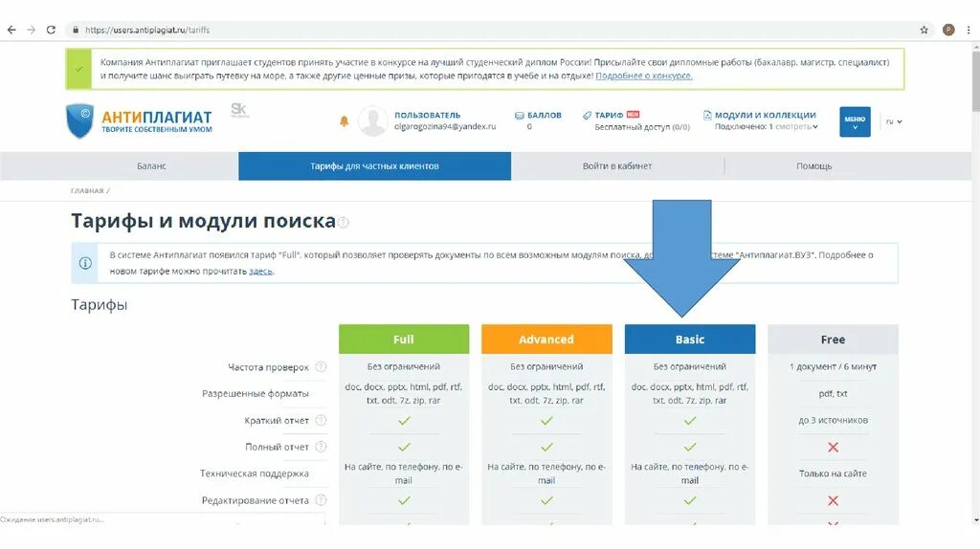Click the user avatar picture
The width and height of the screenshot is (980, 549).
[x=372, y=121]
